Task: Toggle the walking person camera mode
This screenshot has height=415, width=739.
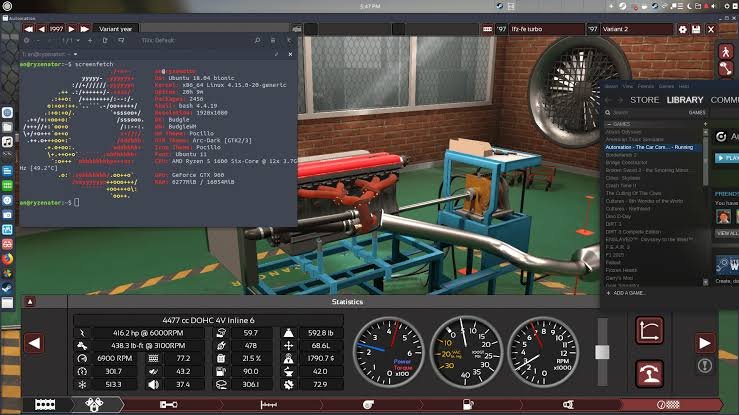Action: pyautogui.click(x=726, y=51)
